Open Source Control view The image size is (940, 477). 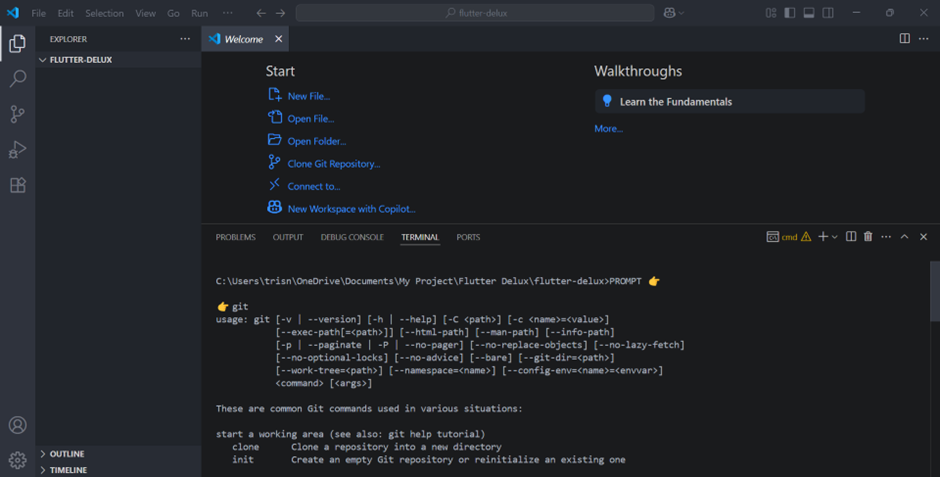tap(17, 114)
